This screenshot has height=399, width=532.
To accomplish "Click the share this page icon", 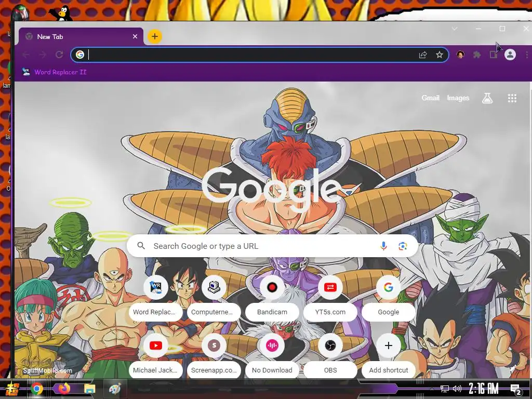I will point(423,55).
